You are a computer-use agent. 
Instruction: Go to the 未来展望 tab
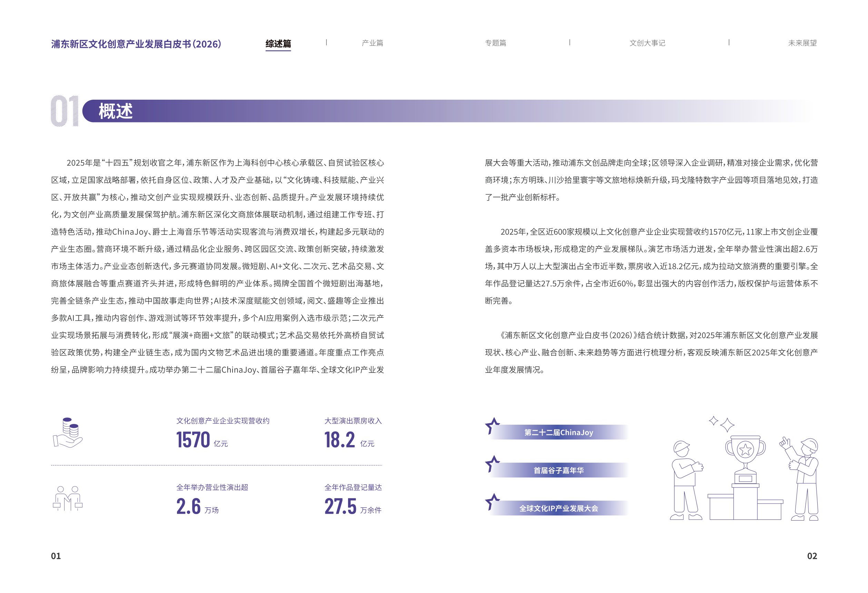[802, 43]
